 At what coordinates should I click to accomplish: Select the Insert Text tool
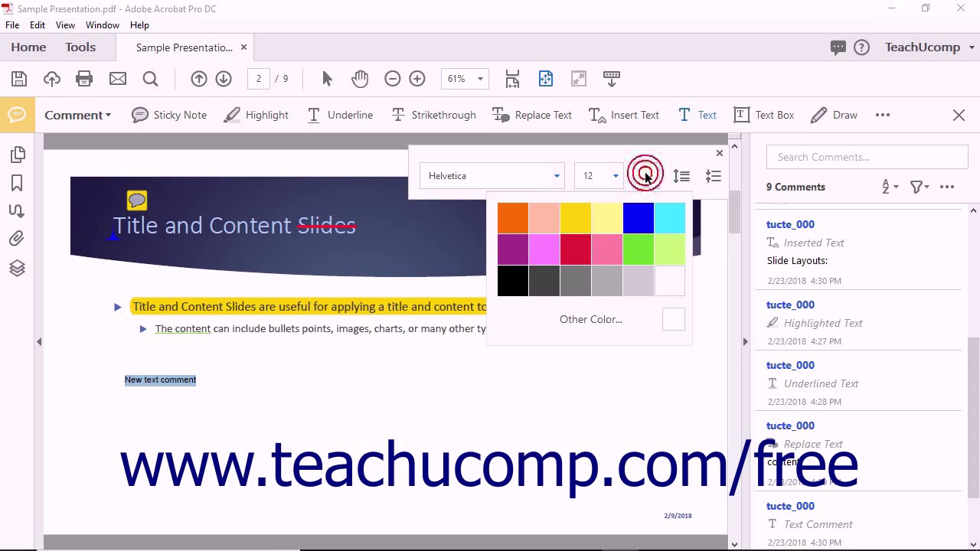click(624, 115)
